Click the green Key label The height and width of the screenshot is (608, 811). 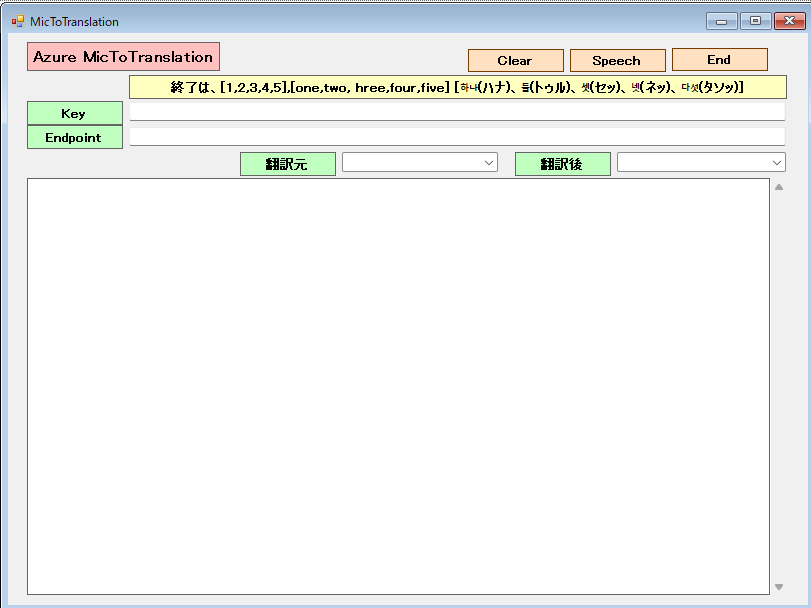(x=74, y=113)
